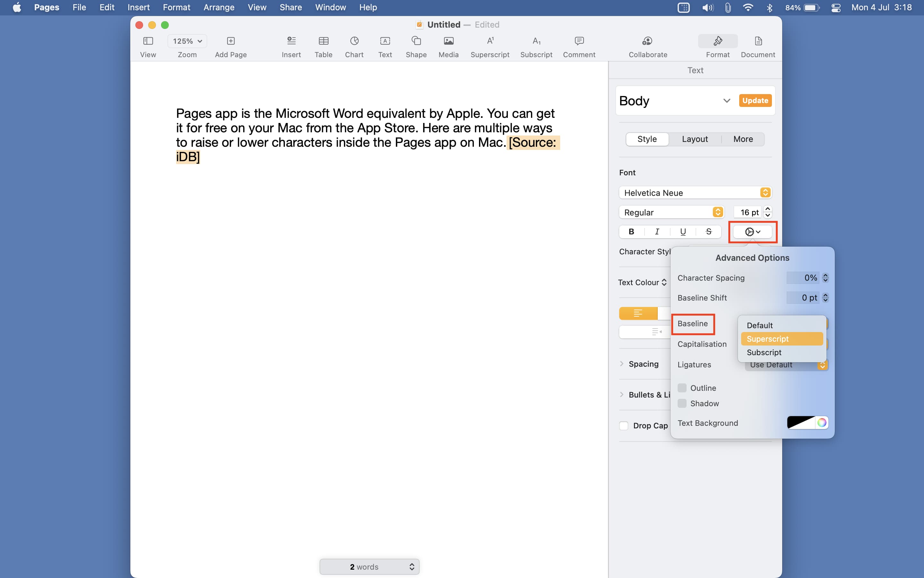Screen dimensions: 924x578
Task: Click the Character Spacing 0% field
Action: pos(803,278)
